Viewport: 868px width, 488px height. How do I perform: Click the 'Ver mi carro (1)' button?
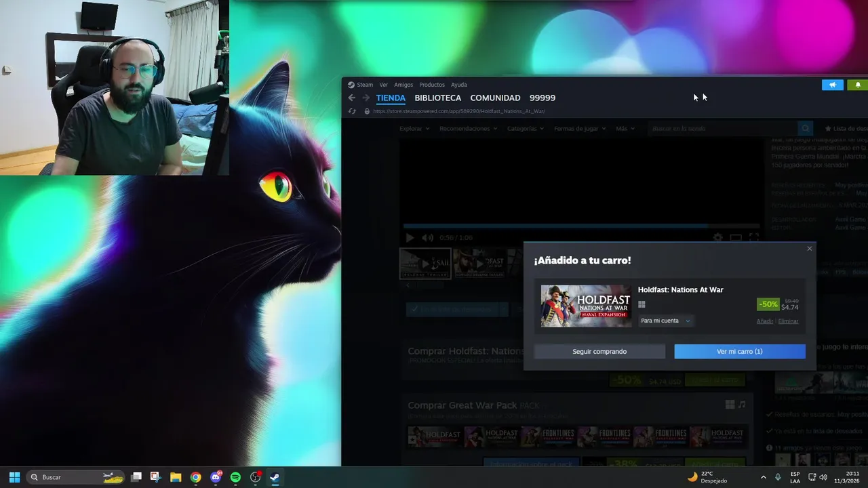point(740,351)
